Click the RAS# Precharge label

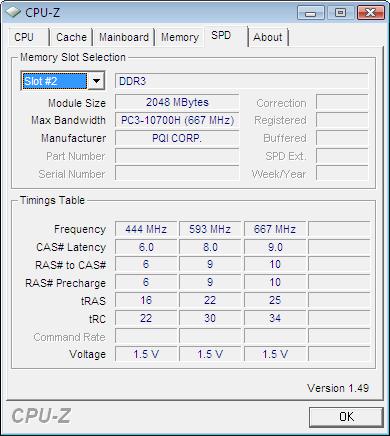[x=66, y=283]
